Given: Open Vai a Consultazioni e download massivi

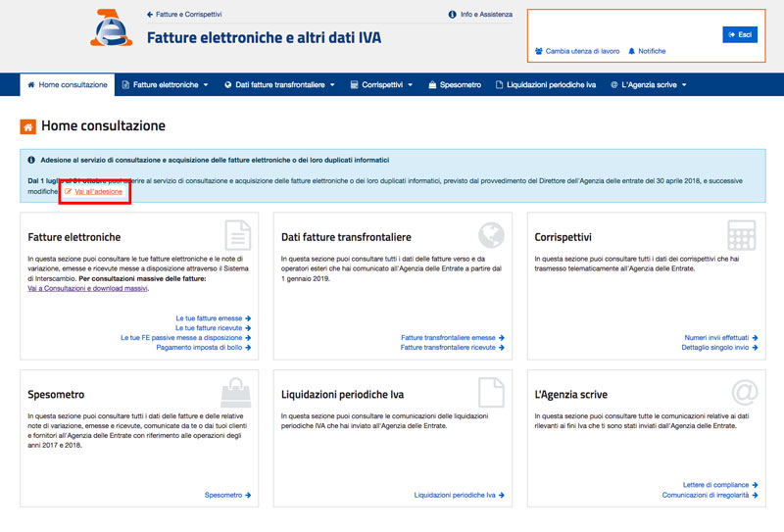Looking at the screenshot, I should click(87, 288).
